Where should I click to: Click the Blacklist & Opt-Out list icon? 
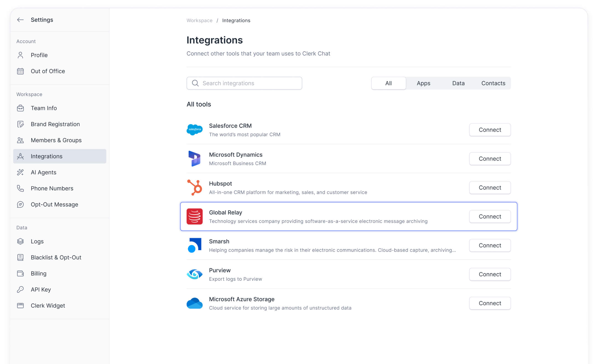20,258
